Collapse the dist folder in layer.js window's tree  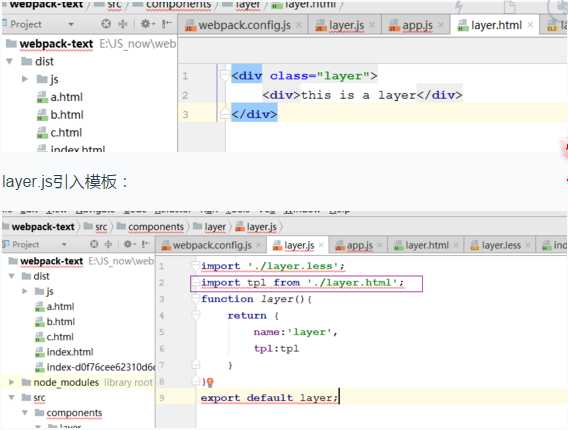12,276
